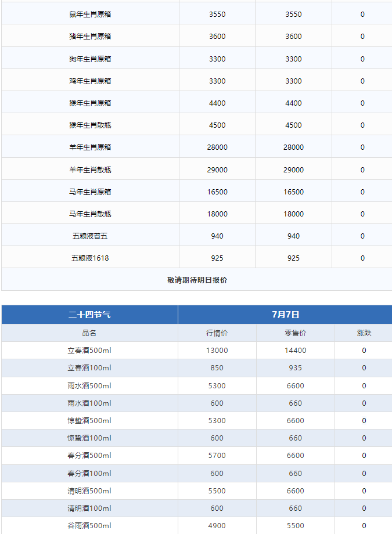The image size is (392, 534).
Task: Select the 5500 market price for 清明酒500ml
Action: pyautogui.click(x=217, y=490)
